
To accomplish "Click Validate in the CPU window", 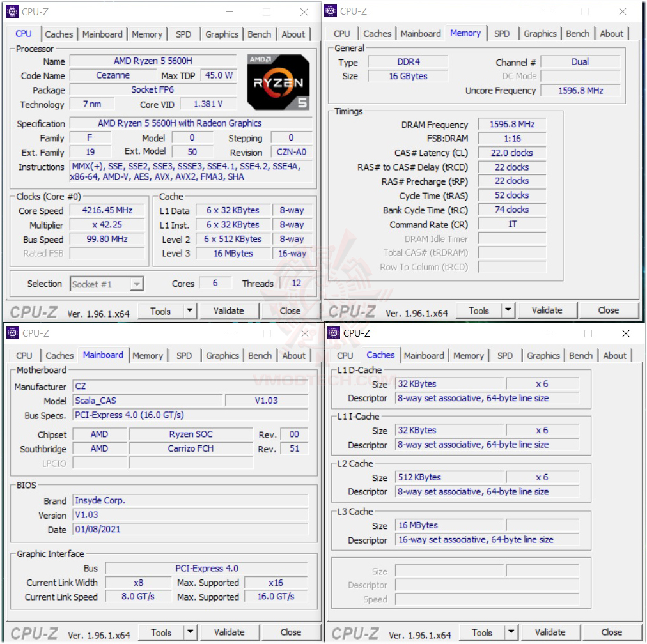I will coord(229,311).
